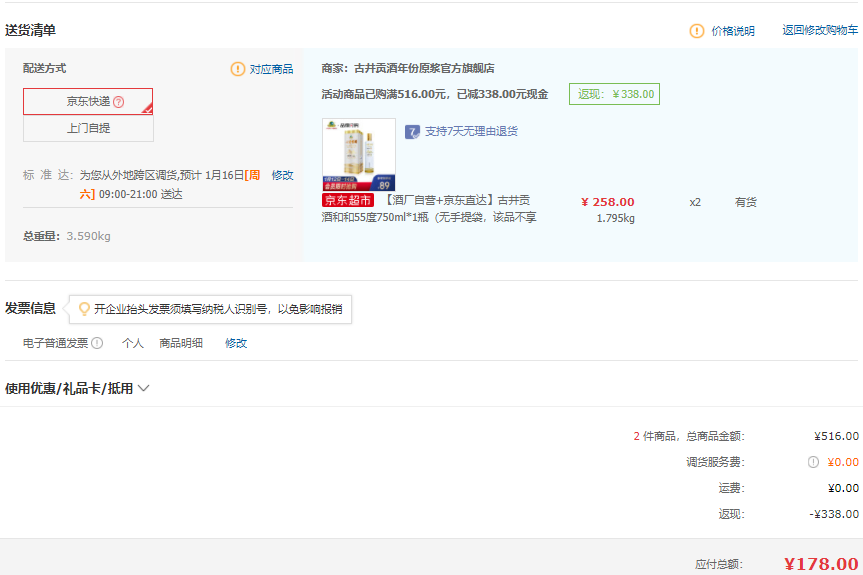The image size is (863, 575).
Task: Click the 有货 stock status
Action: [745, 202]
